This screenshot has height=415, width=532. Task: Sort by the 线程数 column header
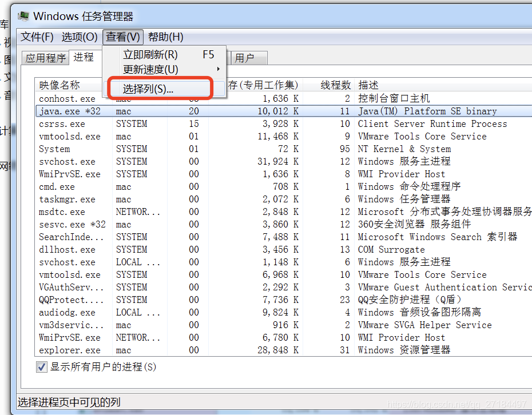[x=328, y=85]
